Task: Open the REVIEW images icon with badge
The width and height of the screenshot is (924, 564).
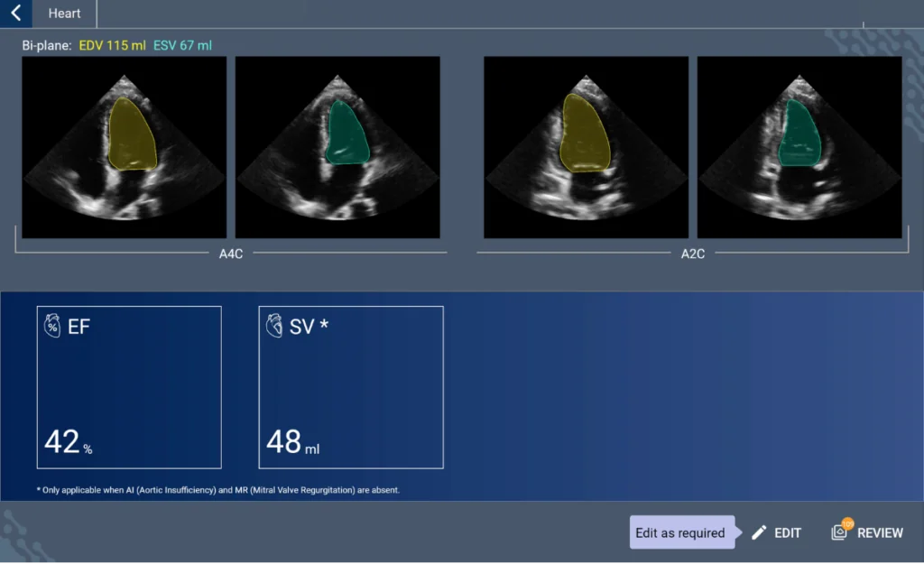Action: pos(842,531)
